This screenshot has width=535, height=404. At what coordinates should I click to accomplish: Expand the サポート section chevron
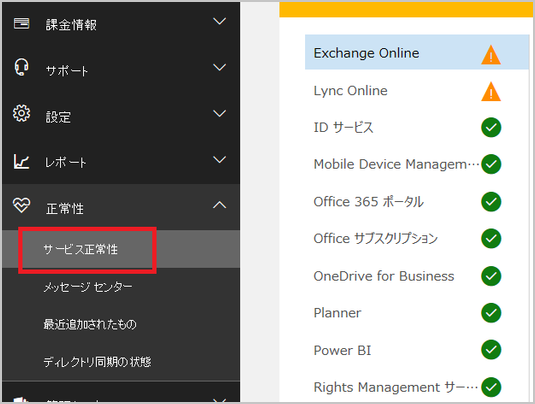[219, 67]
